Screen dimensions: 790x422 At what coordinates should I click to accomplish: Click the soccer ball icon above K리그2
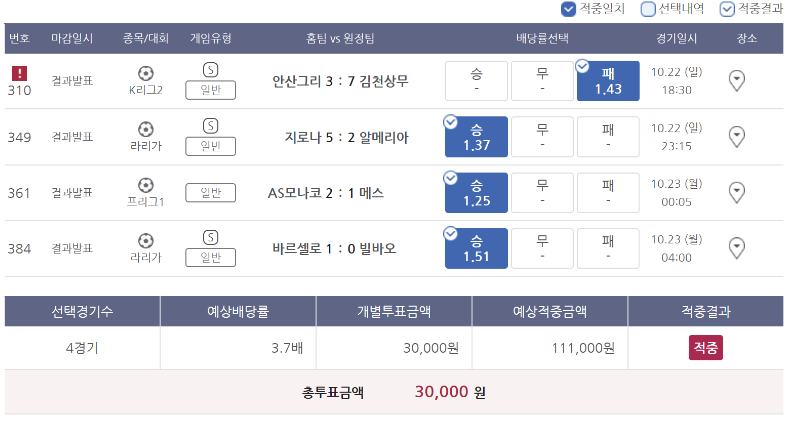tap(146, 74)
